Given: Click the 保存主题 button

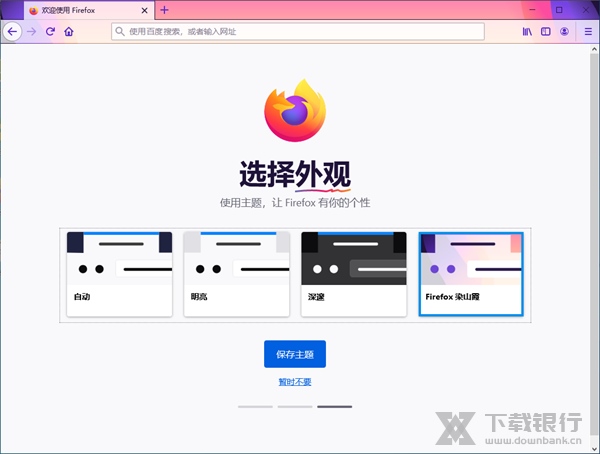Looking at the screenshot, I should (295, 354).
